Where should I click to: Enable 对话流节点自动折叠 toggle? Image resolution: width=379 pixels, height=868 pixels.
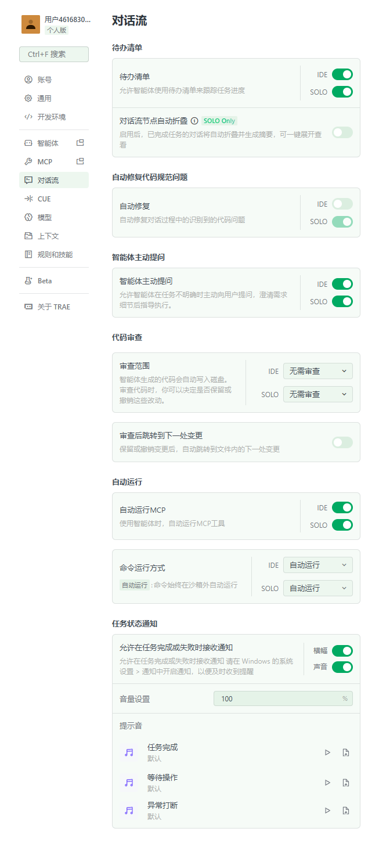[x=342, y=132]
